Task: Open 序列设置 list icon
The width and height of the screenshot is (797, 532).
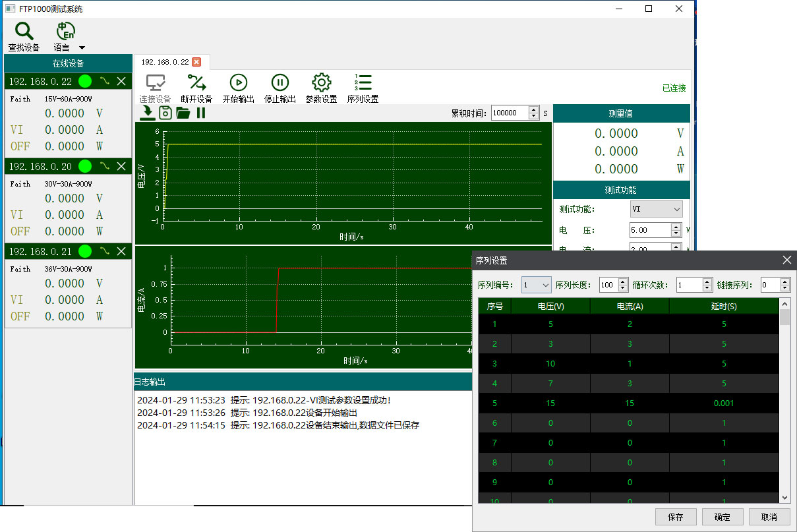Action: (363, 82)
